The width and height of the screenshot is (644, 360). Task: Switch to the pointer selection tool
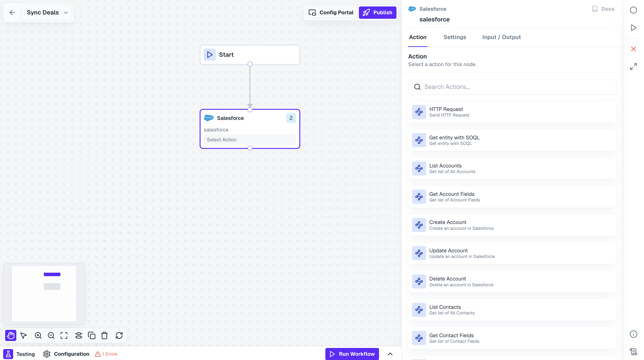click(x=24, y=335)
